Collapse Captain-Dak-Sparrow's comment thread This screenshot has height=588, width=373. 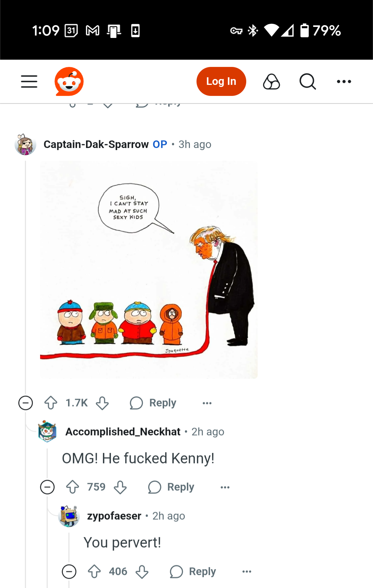pyautogui.click(x=26, y=403)
